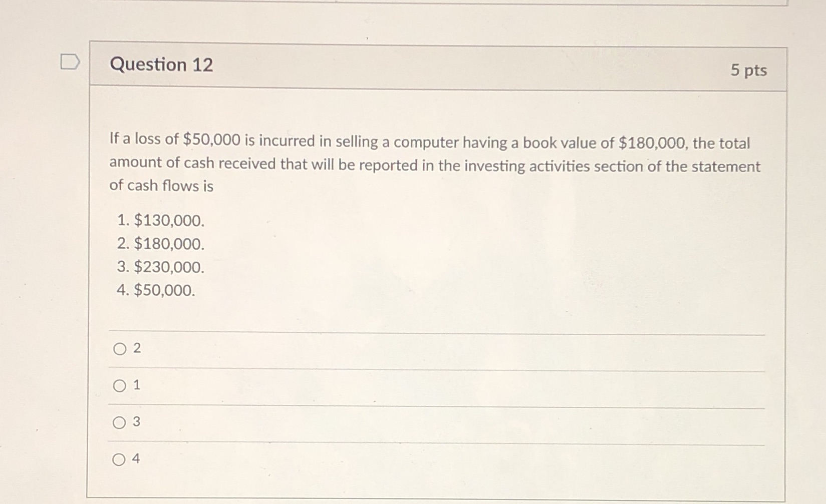Select the radio button for answer 3

[119, 423]
